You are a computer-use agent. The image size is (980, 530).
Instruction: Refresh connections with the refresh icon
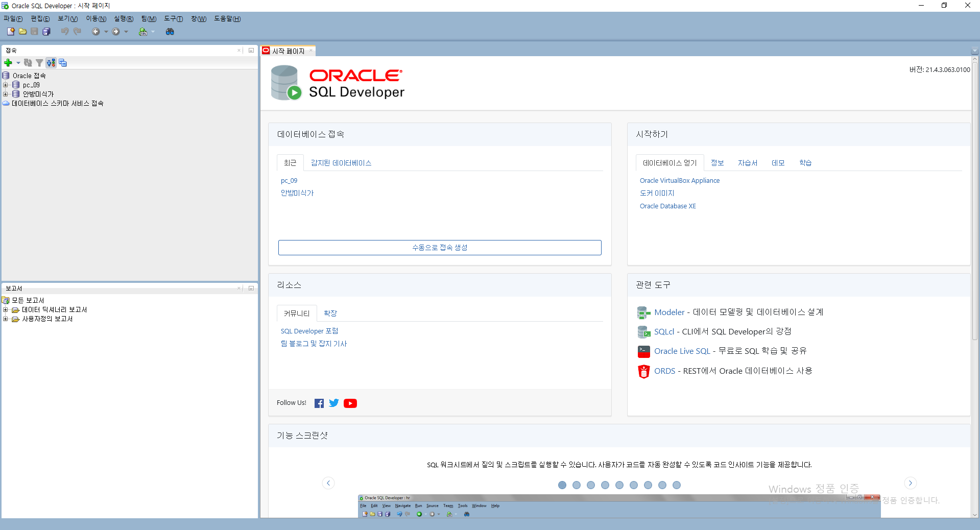(28, 63)
